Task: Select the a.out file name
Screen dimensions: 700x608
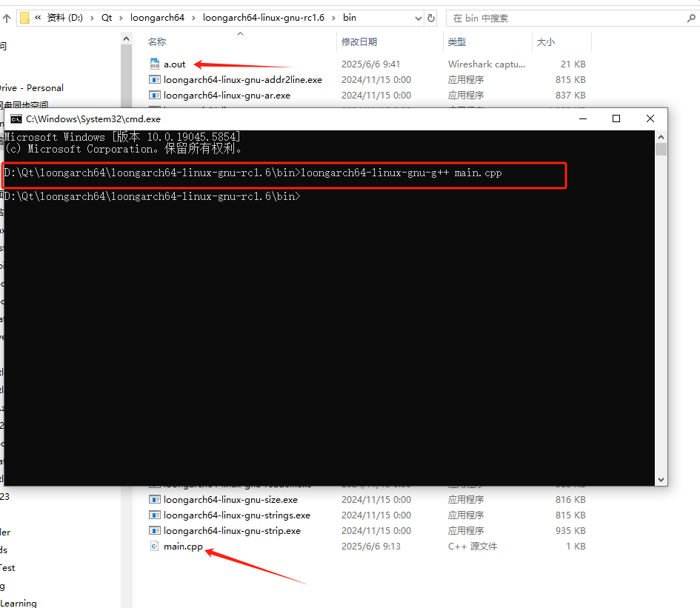Action: 174,64
